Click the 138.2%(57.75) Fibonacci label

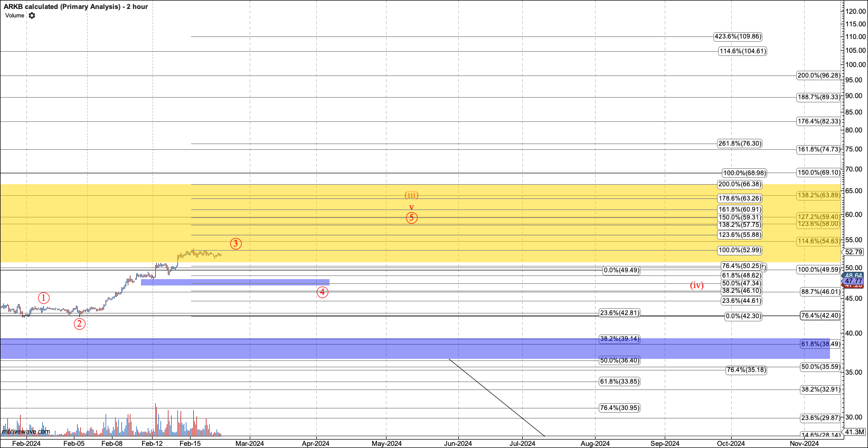pyautogui.click(x=740, y=225)
